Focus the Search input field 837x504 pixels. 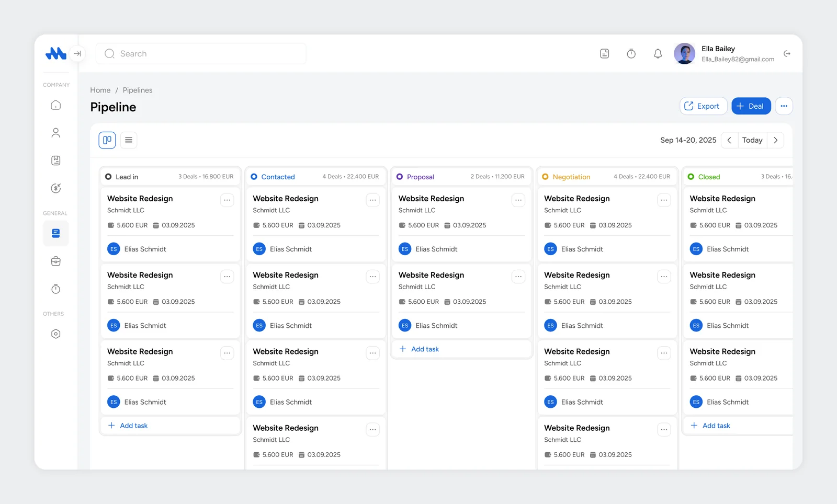pyautogui.click(x=201, y=53)
